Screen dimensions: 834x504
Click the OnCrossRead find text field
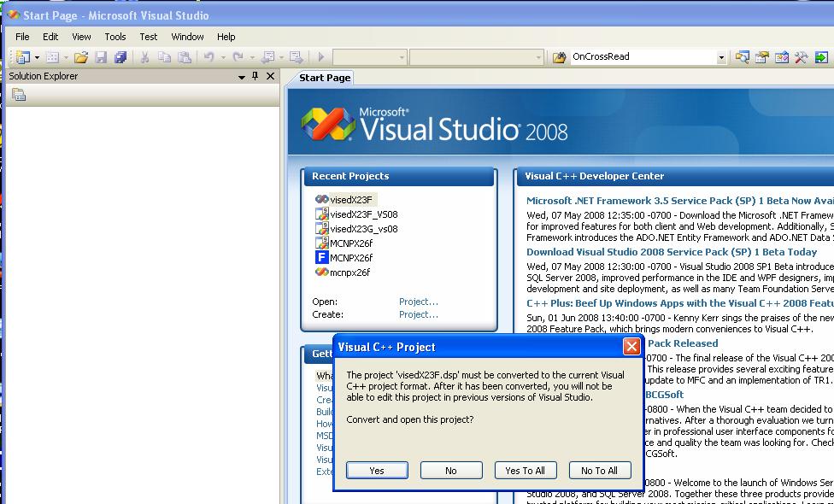[643, 57]
